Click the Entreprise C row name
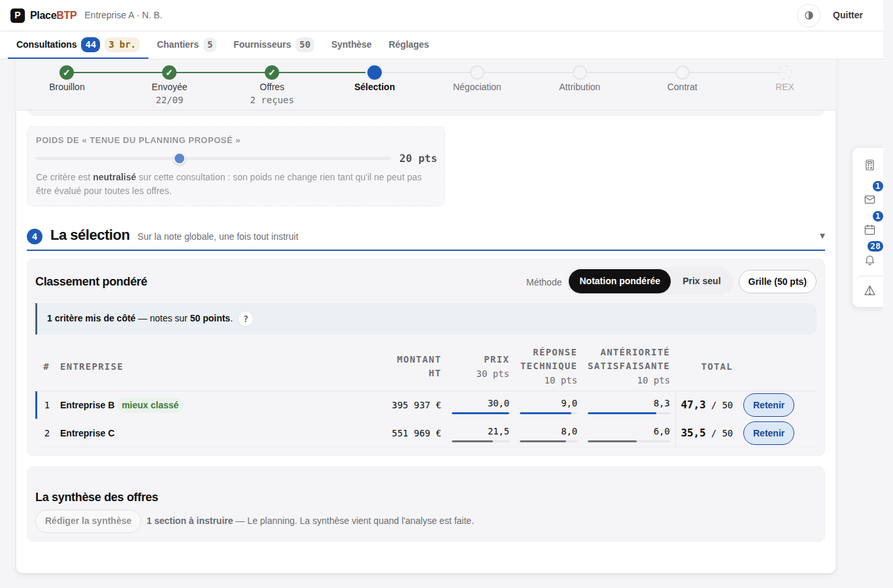 tap(87, 433)
